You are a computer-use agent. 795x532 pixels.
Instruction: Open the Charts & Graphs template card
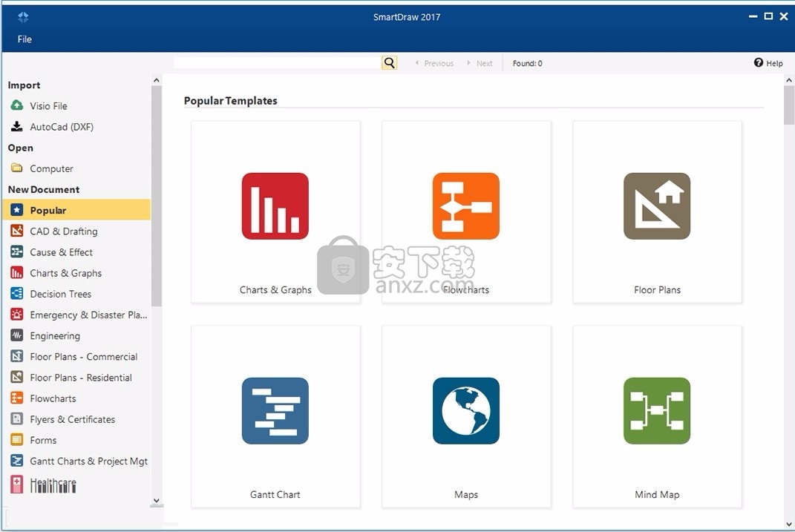click(275, 211)
